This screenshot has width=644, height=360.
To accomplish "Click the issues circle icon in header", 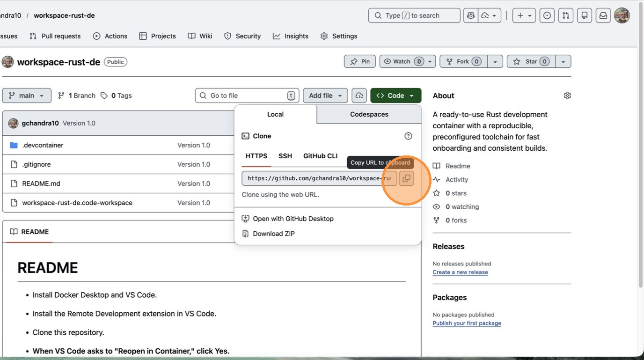I will point(547,15).
